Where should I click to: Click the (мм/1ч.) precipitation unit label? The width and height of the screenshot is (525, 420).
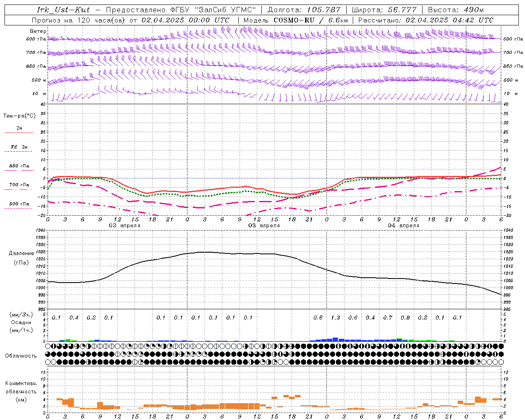pos(21,330)
